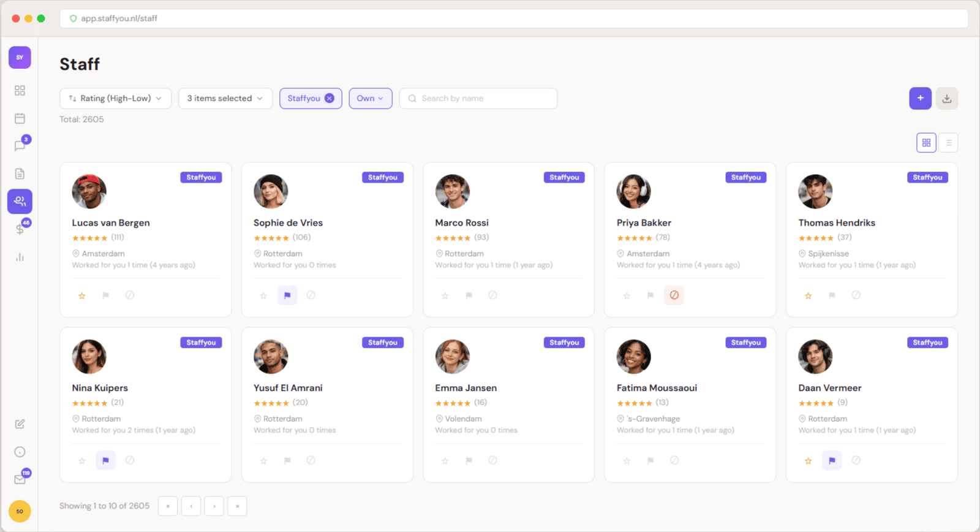Click the Search by name field

click(478, 98)
